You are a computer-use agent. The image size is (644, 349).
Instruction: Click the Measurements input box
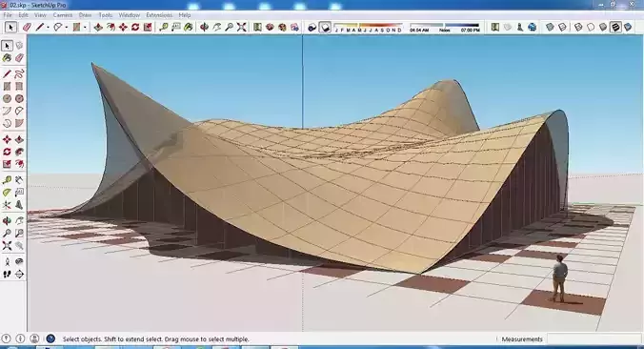coord(594,339)
